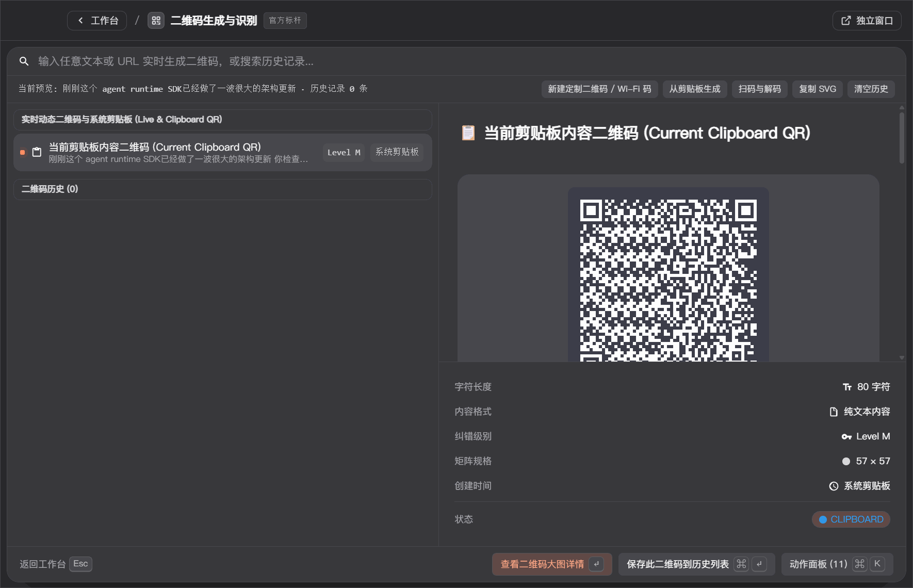The image size is (913, 588).
Task: Click Level M tag in list row
Action: [344, 152]
